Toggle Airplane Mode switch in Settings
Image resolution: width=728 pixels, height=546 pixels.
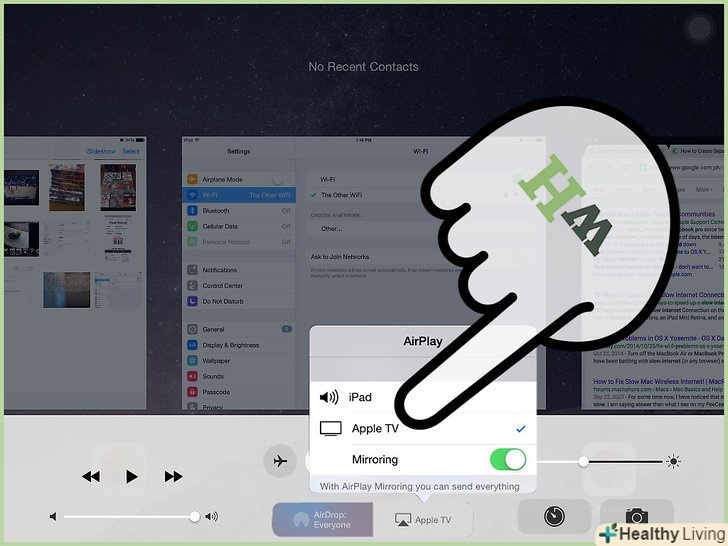(x=278, y=179)
